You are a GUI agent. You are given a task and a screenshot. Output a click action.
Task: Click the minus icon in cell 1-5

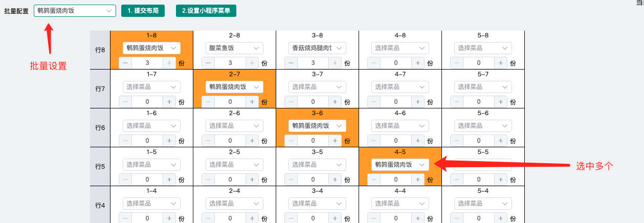pyautogui.click(x=125, y=180)
